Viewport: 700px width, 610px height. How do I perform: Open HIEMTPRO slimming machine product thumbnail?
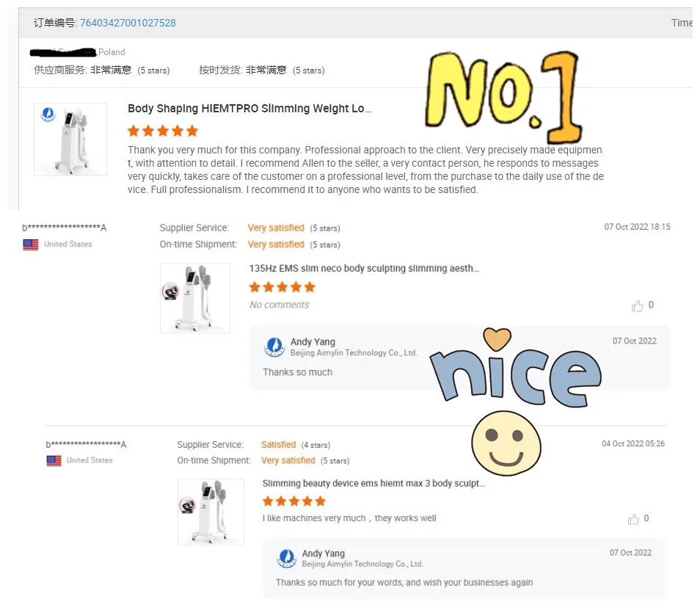[70, 139]
